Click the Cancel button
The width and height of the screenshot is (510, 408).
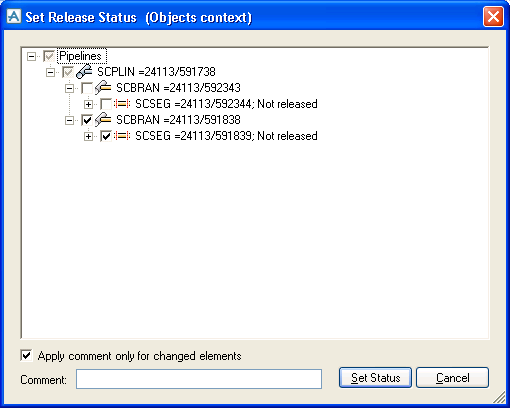tap(452, 378)
